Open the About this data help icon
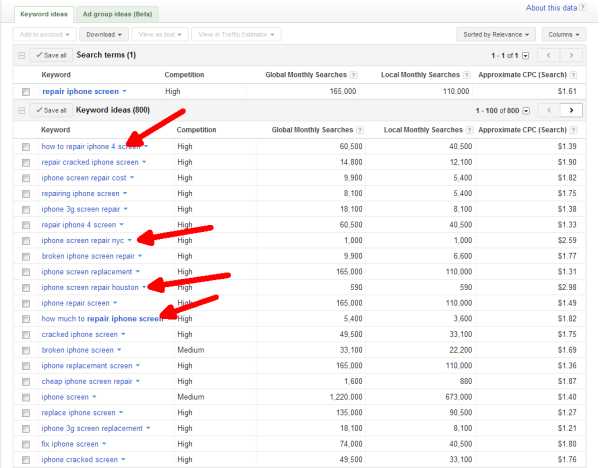 tap(582, 7)
